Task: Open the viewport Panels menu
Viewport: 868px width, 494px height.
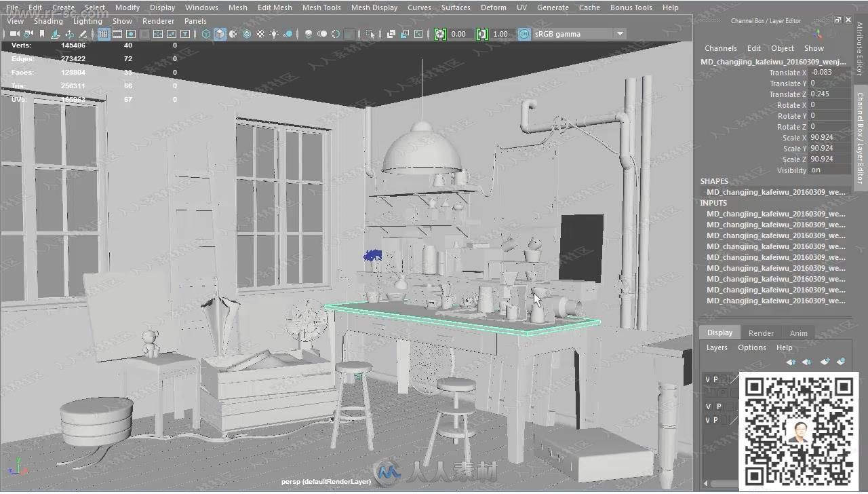Action: (195, 21)
